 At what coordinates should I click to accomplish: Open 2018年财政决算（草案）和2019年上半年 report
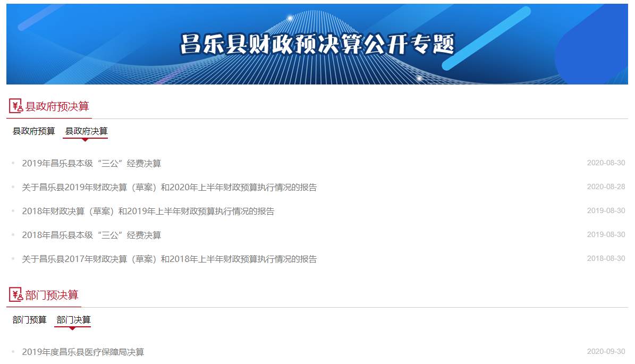[148, 211]
